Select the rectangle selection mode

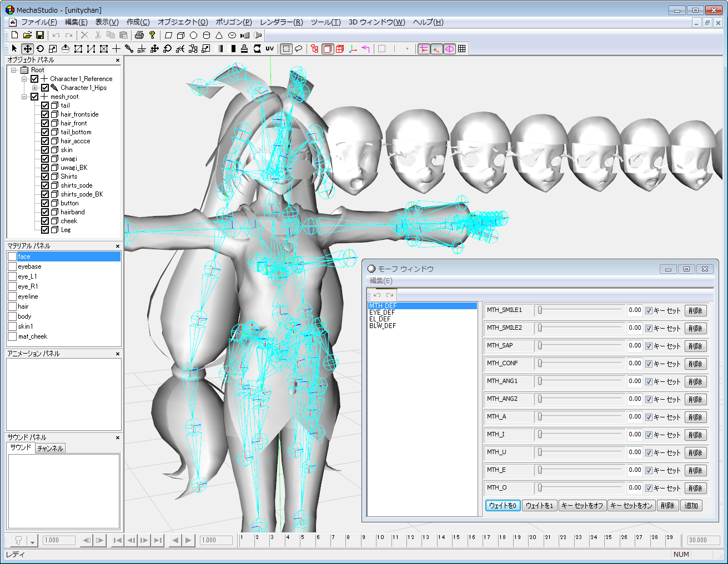pos(286,49)
